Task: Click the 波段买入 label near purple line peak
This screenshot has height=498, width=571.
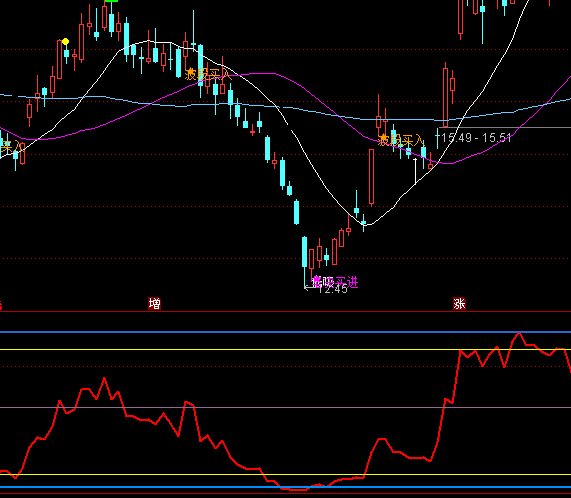Action: point(208,74)
